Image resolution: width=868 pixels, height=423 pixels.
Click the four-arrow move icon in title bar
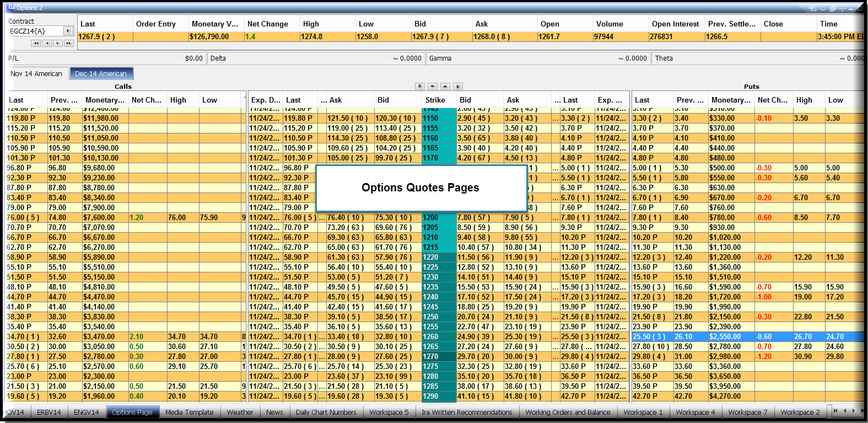click(x=843, y=8)
